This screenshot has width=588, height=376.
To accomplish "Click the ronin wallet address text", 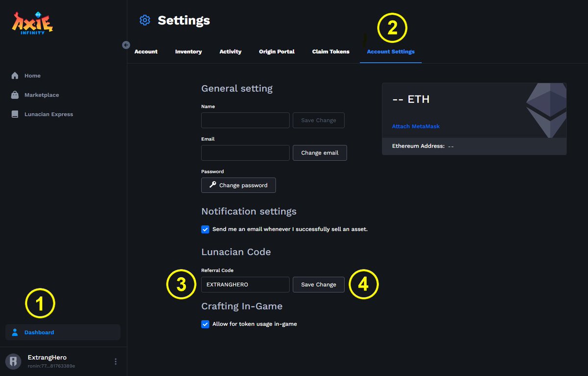I will coord(51,366).
